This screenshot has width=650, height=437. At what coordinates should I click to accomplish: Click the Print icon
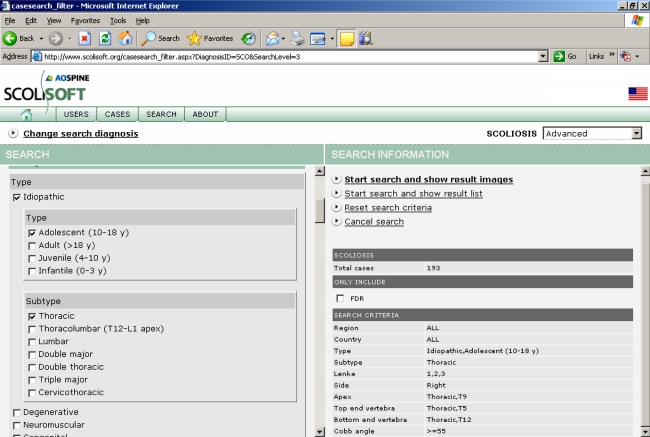tap(297, 39)
